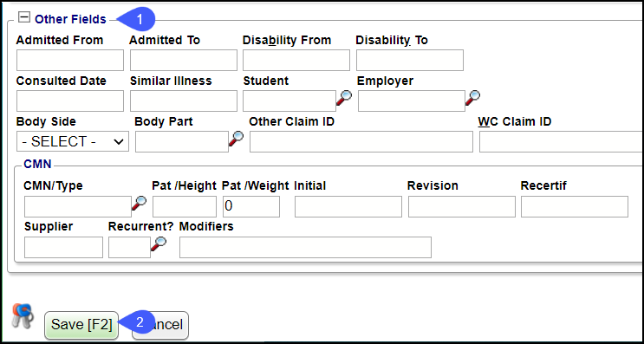Focus the Consulted Date field
This screenshot has width=644, height=344.
coord(70,101)
